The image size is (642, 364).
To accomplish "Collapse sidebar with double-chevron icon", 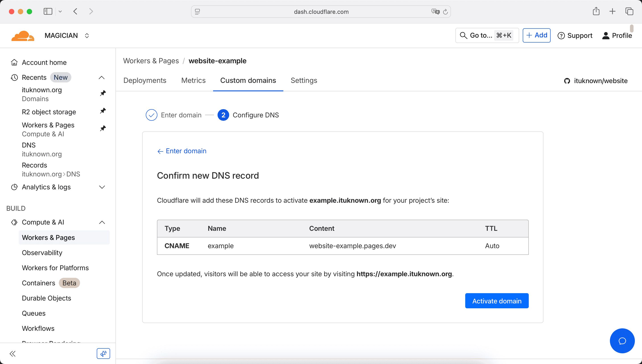I will (13, 354).
